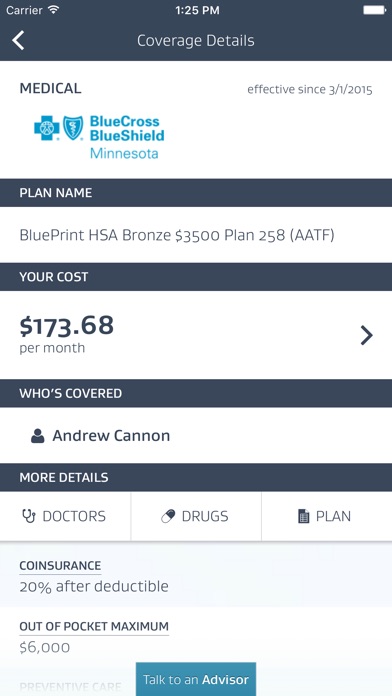
Task: Tap the Blue Cross emblem icon
Action: coord(47,128)
